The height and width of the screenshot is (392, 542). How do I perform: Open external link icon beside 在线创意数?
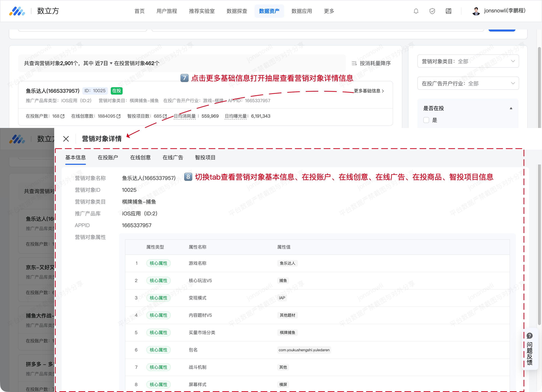[119, 116]
